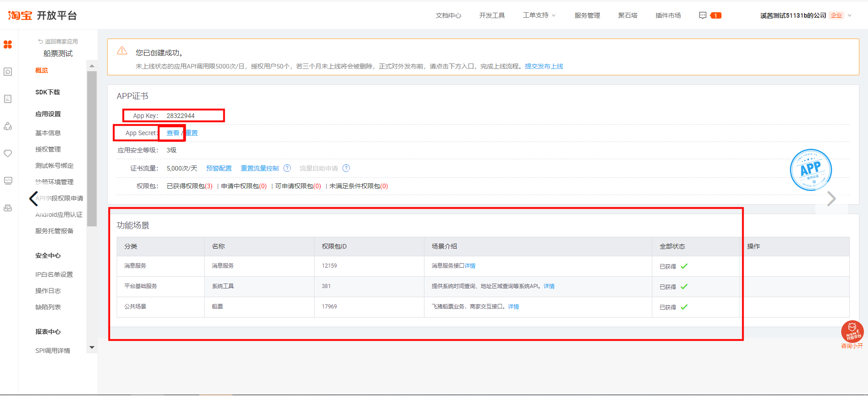This screenshot has height=396, width=868.
Task: Click the 提交发布上线 link
Action: point(544,66)
